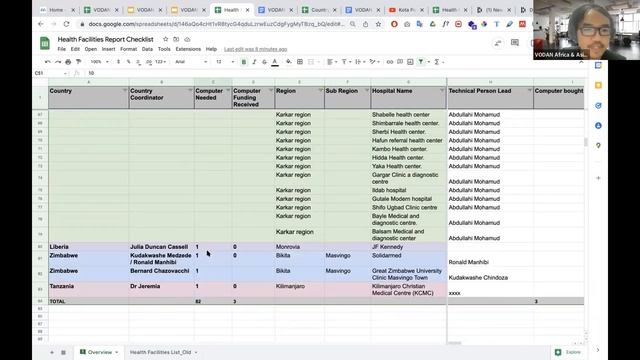Select the Julia Duncan Cassell cell
This screenshot has width=640, height=360.
click(162, 247)
